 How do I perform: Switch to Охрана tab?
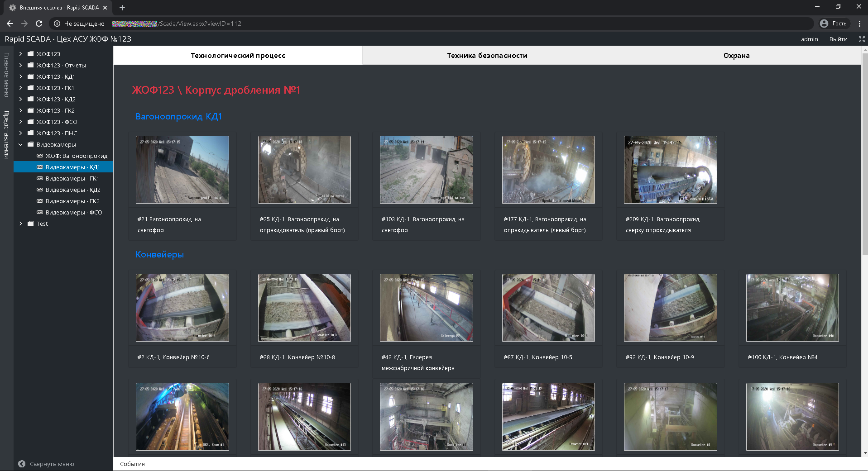736,56
